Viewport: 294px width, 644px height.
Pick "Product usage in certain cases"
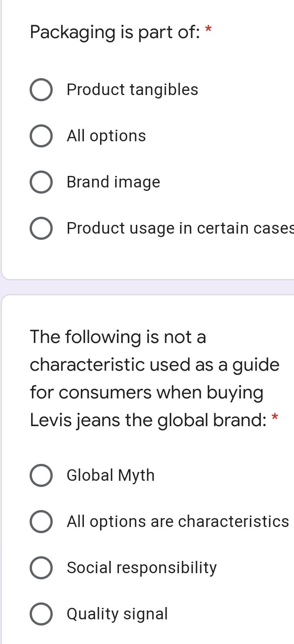click(41, 228)
